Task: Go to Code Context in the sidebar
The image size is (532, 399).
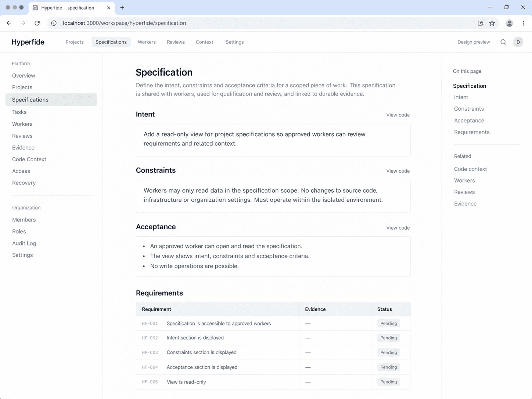Action: [x=29, y=159]
